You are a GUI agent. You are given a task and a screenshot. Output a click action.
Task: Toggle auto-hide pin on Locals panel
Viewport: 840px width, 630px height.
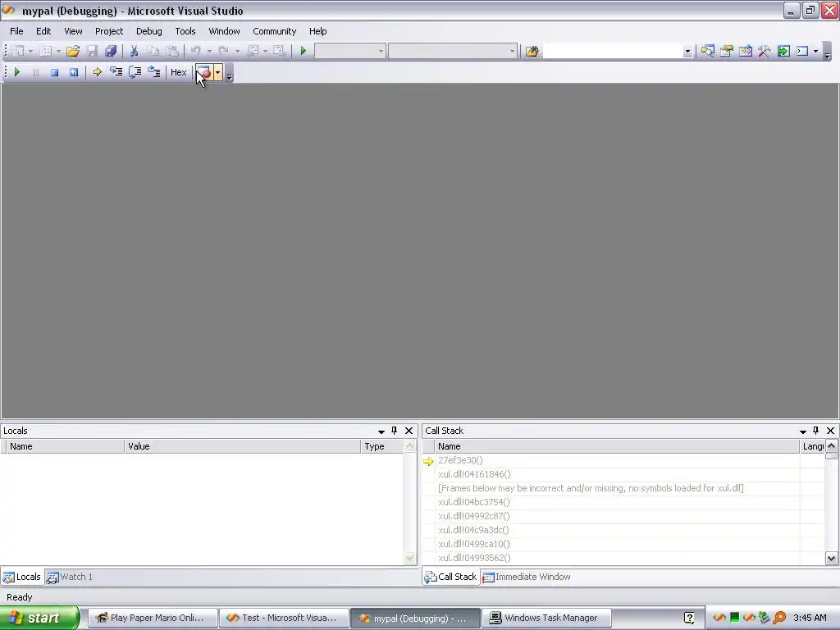coord(395,431)
